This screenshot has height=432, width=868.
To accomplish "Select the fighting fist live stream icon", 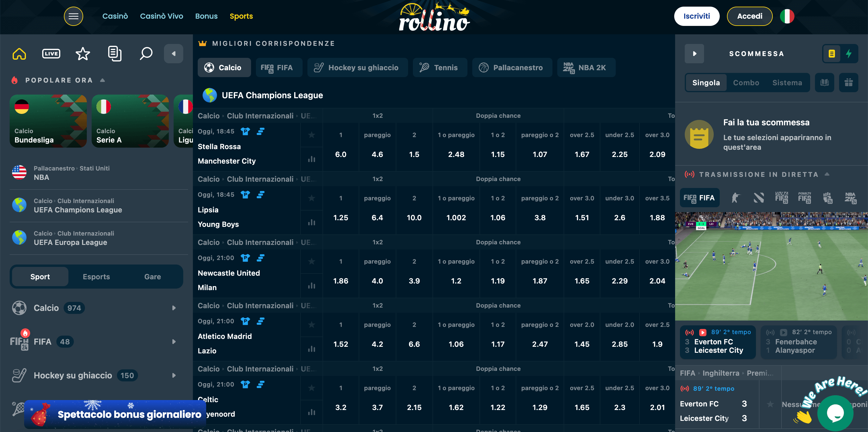I will pos(827,198).
